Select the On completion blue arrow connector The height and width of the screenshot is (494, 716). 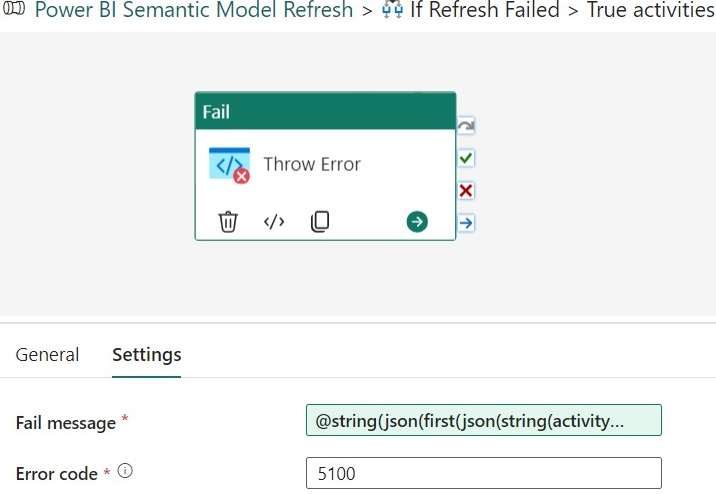click(x=466, y=223)
